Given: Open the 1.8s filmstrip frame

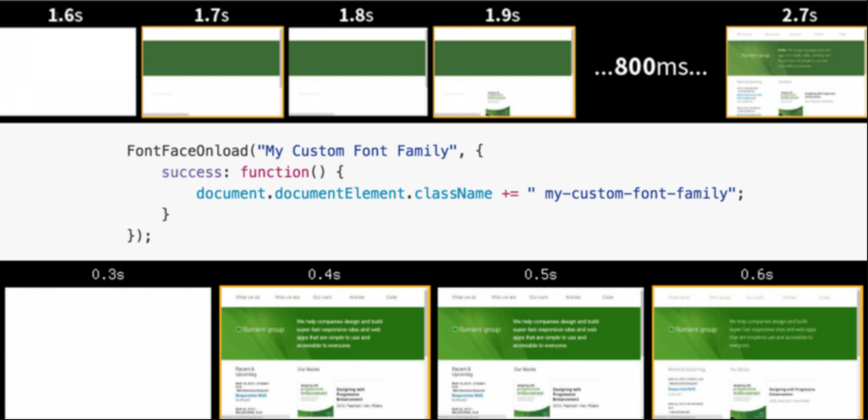Looking at the screenshot, I should click(x=358, y=71).
